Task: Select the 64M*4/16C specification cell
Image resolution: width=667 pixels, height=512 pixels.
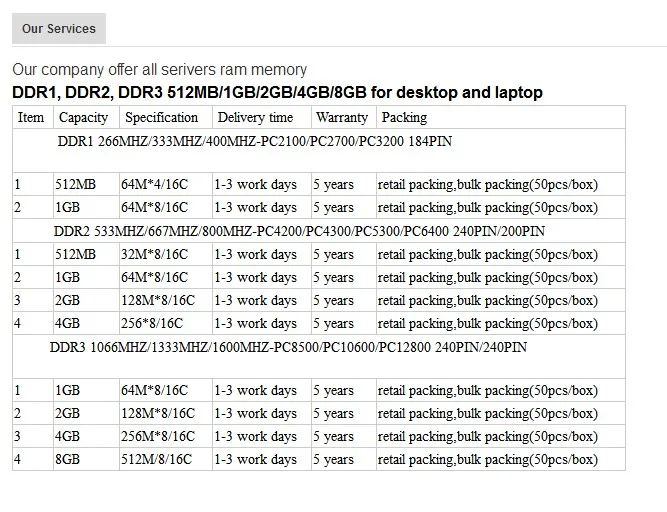Action: 154,184
